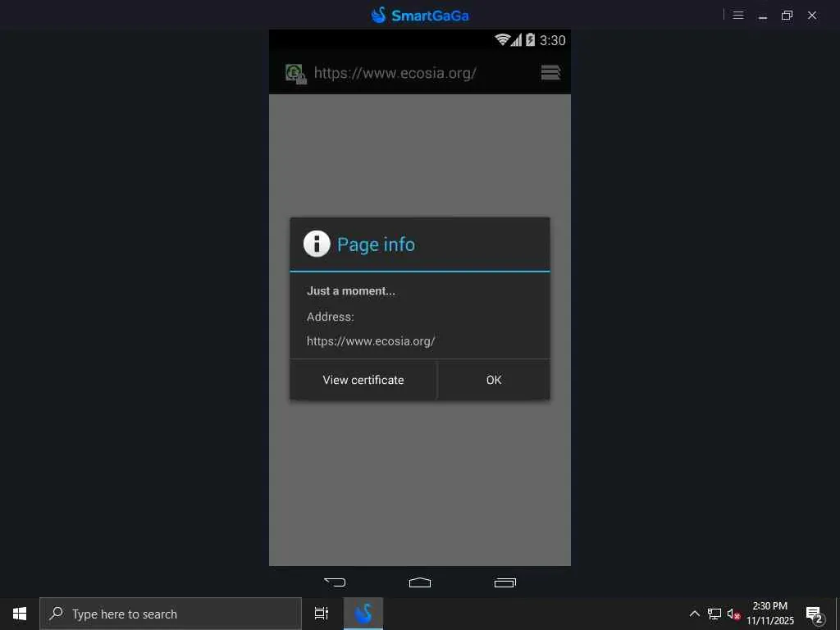Select the dialog address https://www.ecosia.org/ text
The width and height of the screenshot is (840, 630).
pyautogui.click(x=371, y=340)
